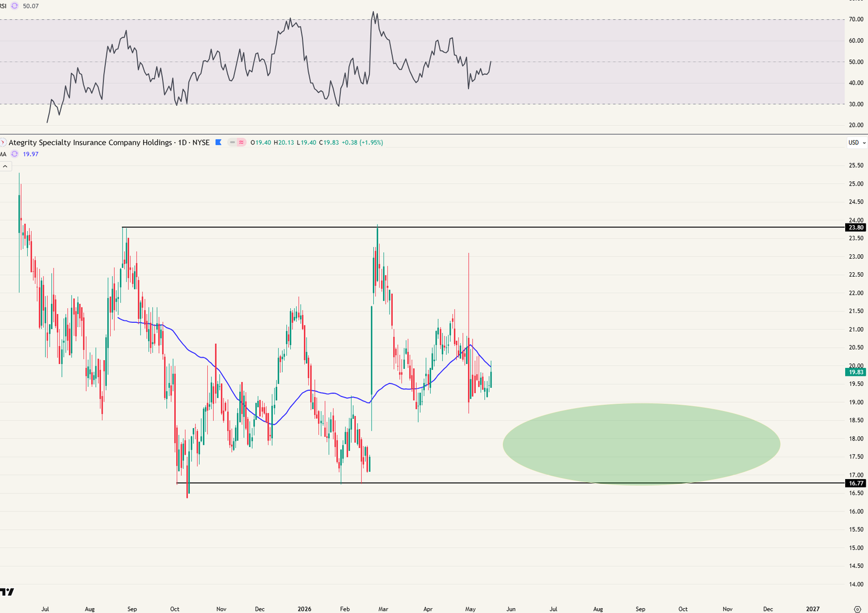Click the gray dash indicator in the legend pill
868x613 pixels.
[232, 143]
